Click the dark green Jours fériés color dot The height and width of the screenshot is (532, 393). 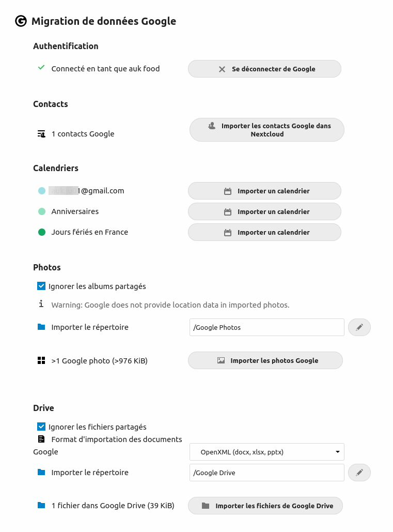point(42,232)
